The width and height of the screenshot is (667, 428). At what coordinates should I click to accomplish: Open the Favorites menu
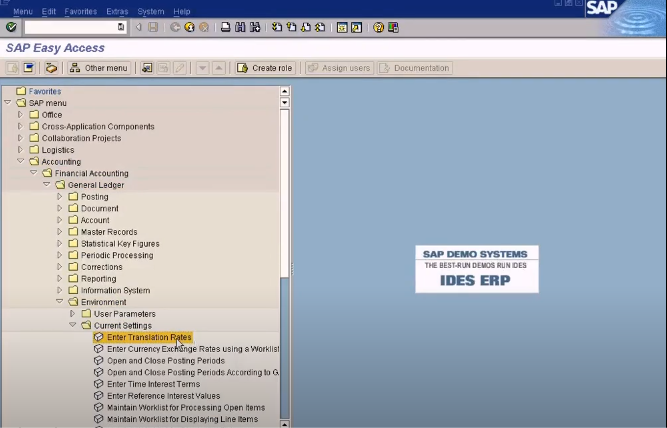[81, 11]
